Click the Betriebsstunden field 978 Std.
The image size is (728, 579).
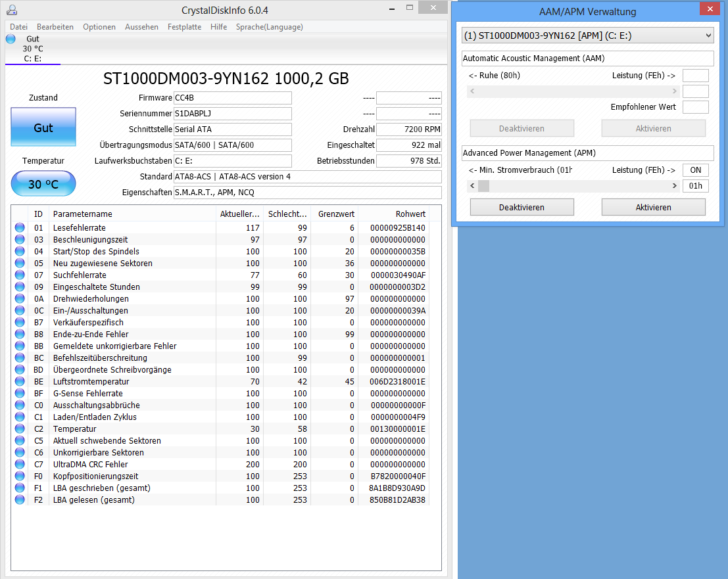pyautogui.click(x=408, y=161)
